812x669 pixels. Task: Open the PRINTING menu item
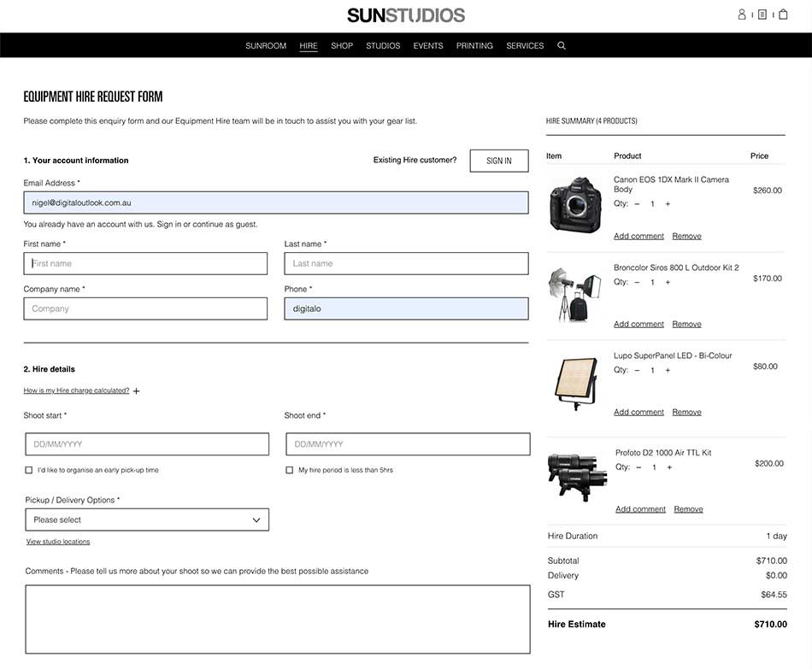point(474,45)
